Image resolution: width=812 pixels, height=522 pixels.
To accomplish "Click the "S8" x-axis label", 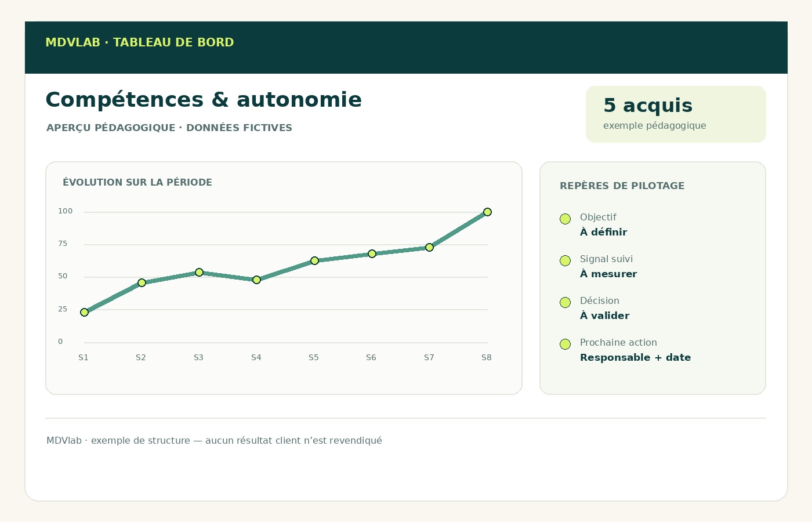I will coord(487,357).
